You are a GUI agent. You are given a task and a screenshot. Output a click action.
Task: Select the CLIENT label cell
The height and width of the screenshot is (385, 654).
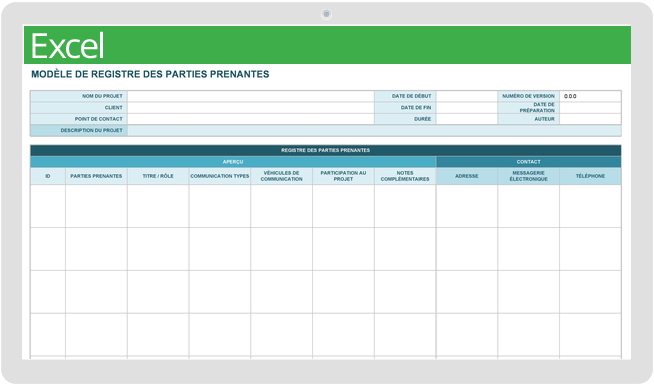tap(79, 108)
